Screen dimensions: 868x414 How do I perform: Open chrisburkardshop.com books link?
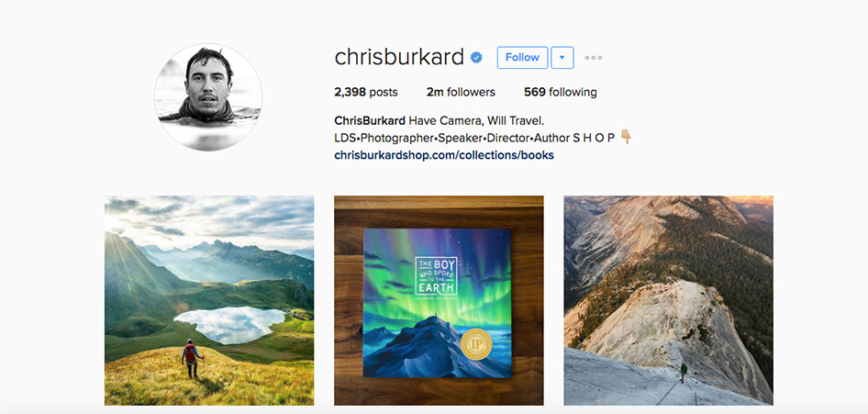tap(444, 155)
